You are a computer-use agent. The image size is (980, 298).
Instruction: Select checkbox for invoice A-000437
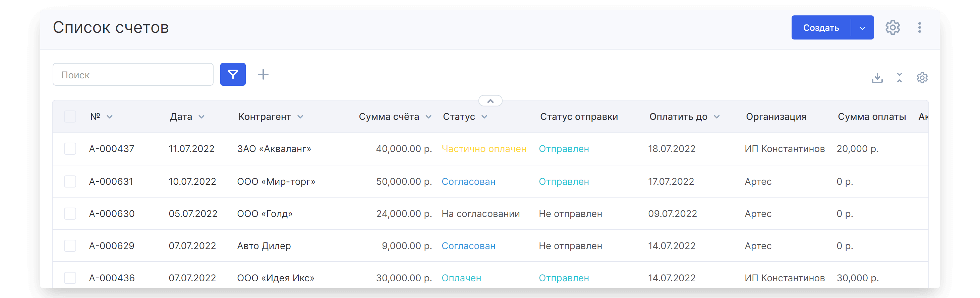(x=70, y=149)
